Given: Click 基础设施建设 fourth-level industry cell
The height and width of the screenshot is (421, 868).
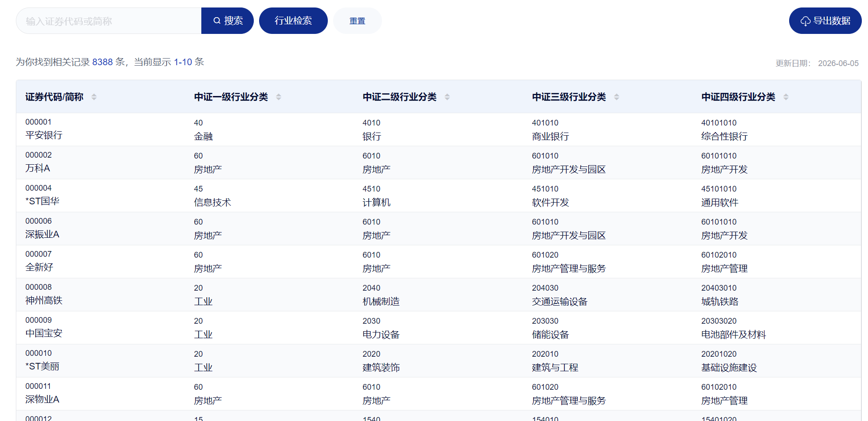Looking at the screenshot, I should [x=729, y=368].
